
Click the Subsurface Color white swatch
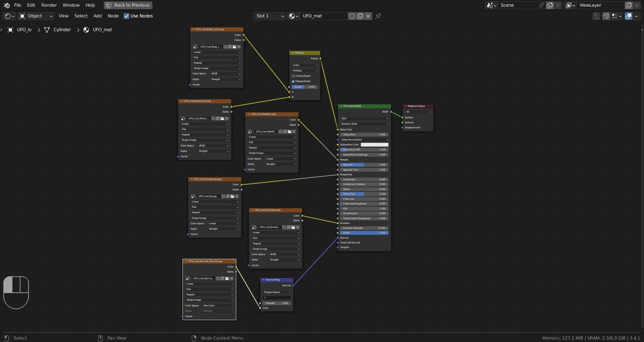(375, 145)
